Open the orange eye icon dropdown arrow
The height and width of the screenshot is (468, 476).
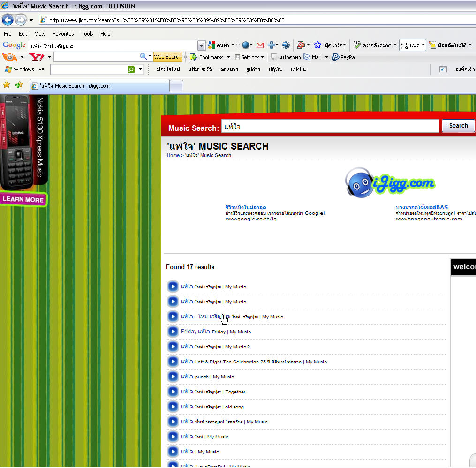pos(22,57)
